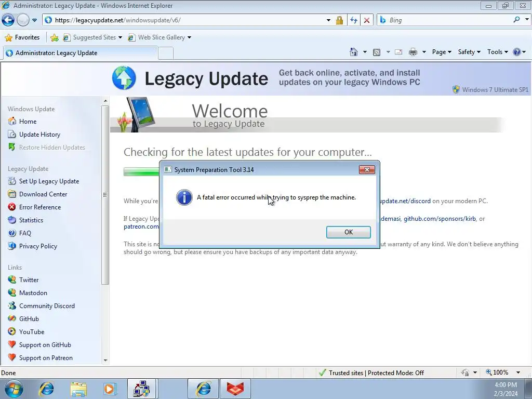Launch Windows Media Player from taskbar

[110, 389]
